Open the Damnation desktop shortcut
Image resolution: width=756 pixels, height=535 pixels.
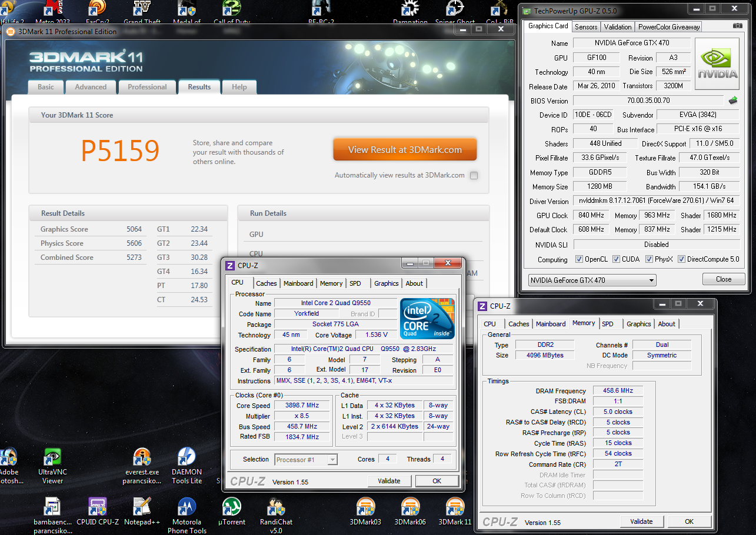(x=410, y=9)
